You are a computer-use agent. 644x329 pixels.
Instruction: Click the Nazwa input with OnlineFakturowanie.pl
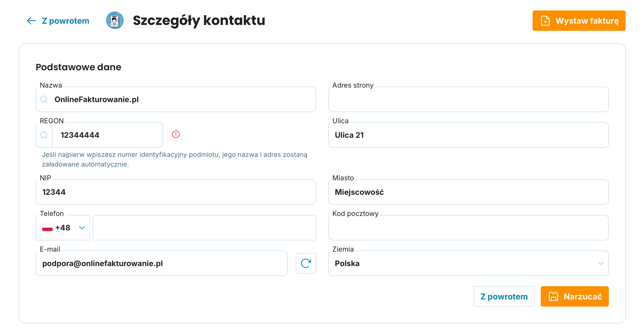(176, 99)
